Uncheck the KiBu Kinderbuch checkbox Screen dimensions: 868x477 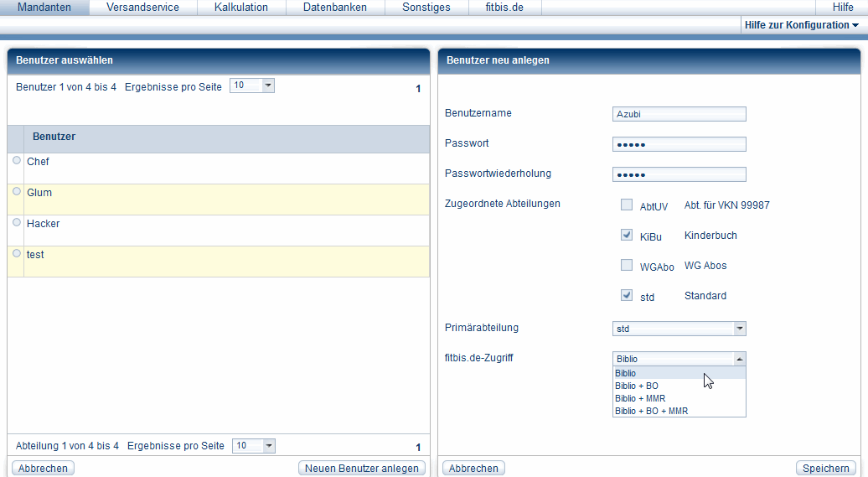pos(627,236)
